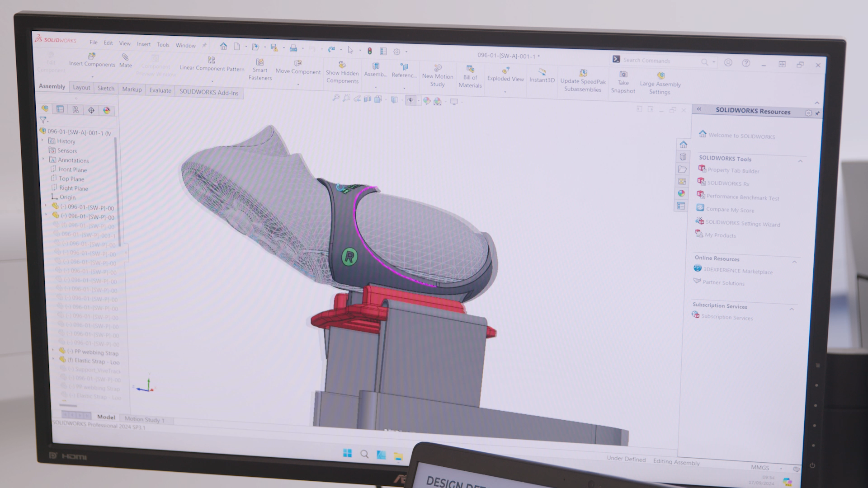
Task: Click the Print icon
Action: click(x=293, y=48)
